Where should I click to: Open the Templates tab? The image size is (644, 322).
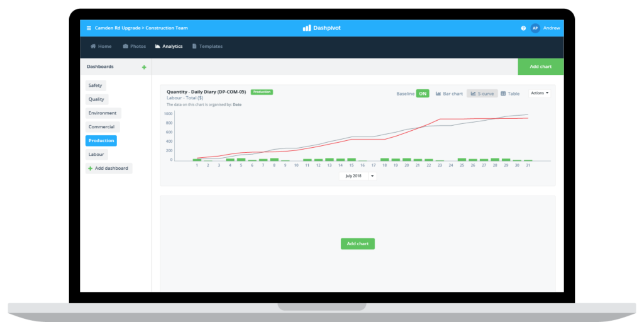207,47
